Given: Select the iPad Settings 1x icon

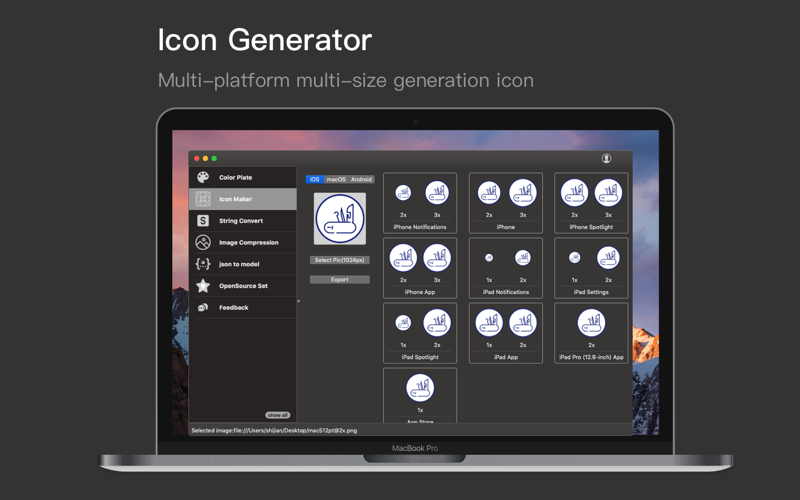Looking at the screenshot, I should [574, 258].
